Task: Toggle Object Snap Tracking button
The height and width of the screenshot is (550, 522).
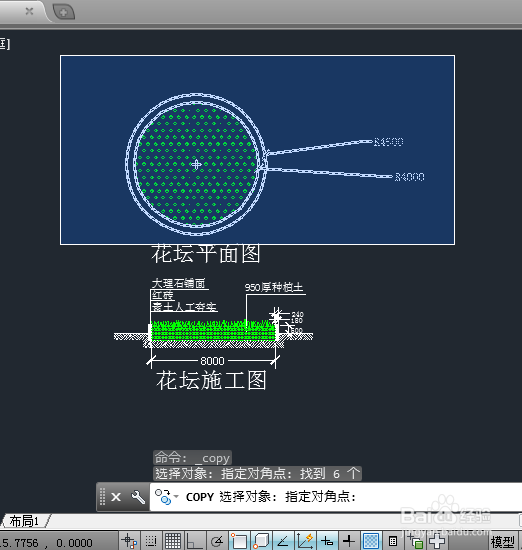Action: coord(283,541)
